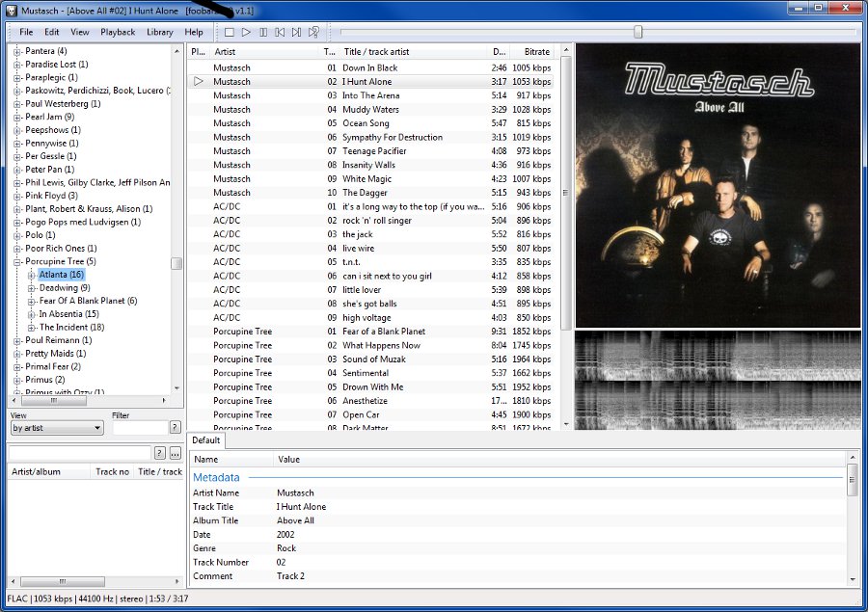Screen dimensions: 868x612
Task: Go to previous track button
Action: (280, 32)
